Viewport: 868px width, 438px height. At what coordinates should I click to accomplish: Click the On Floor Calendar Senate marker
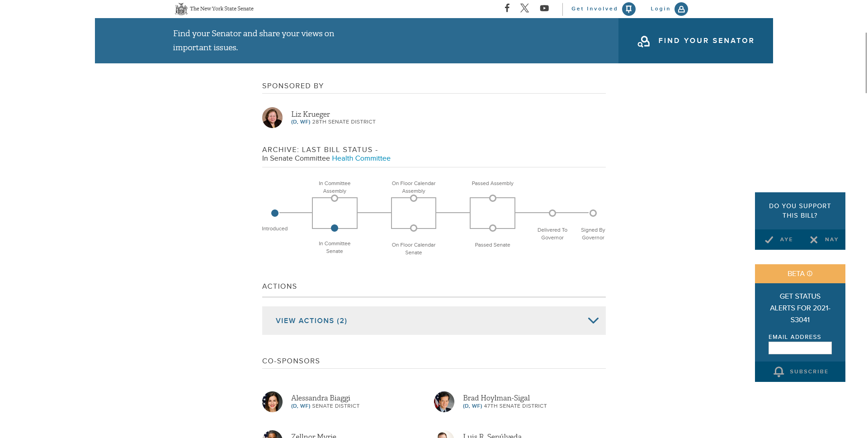(414, 228)
